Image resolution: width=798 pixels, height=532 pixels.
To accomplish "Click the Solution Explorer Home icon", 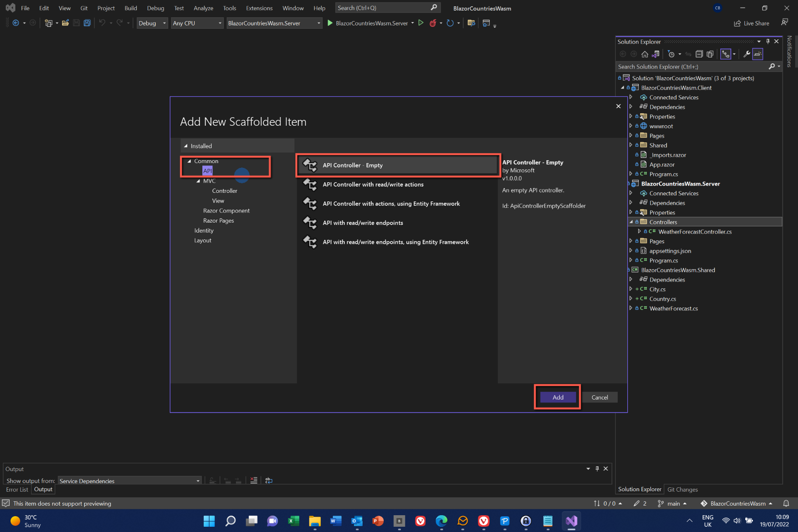I will [x=645, y=54].
